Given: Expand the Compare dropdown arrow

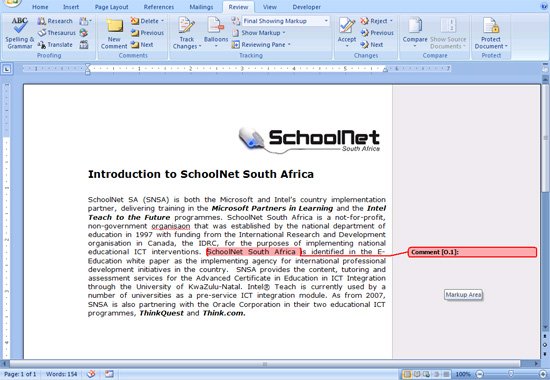Looking at the screenshot, I should pyautogui.click(x=415, y=46).
